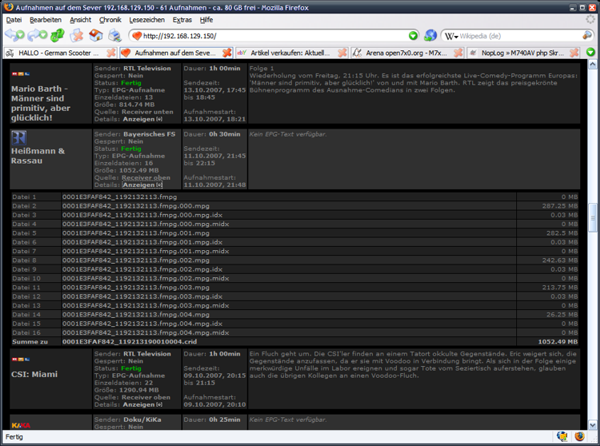The width and height of the screenshot is (600, 446).
Task: Click the KiKa channel logo
Action: [x=21, y=425]
